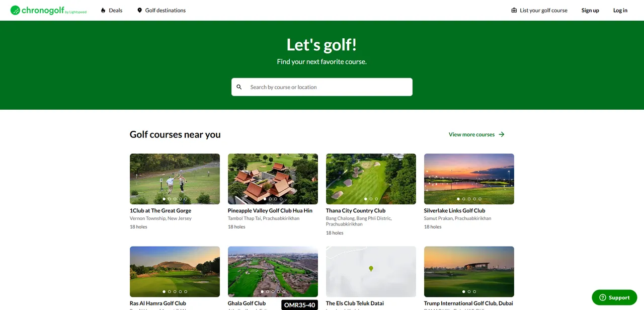Viewport: 644px width, 310px height.
Task: Click the OMR35-40 price badge
Action: point(299,305)
